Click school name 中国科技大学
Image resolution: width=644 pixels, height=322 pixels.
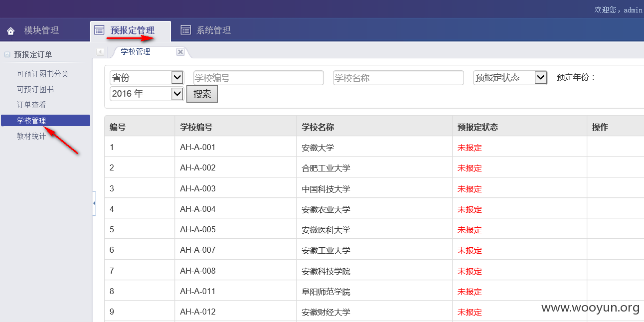pos(326,189)
